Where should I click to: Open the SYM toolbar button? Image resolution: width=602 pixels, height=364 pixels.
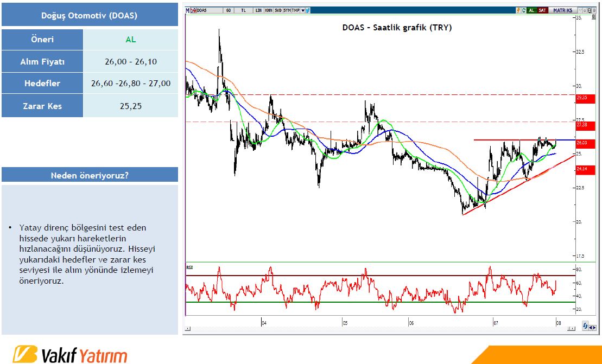(287, 10)
